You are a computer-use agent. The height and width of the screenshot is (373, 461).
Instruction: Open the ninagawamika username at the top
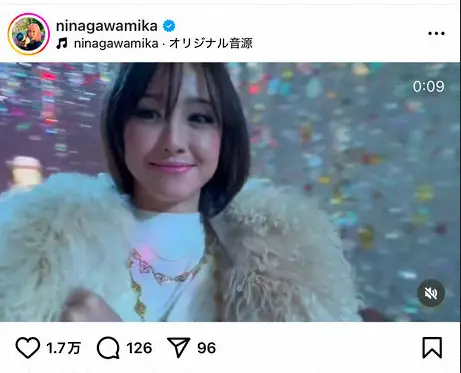[107, 26]
